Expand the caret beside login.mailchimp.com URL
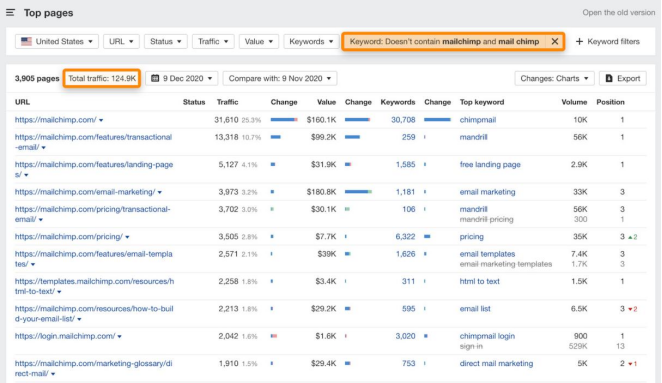This screenshot has width=662, height=383. [x=119, y=337]
